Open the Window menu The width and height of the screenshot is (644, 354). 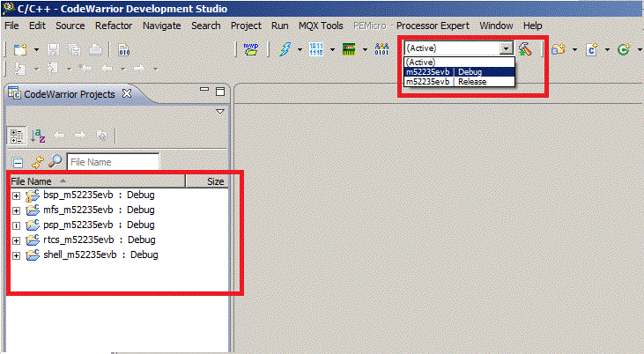(496, 26)
